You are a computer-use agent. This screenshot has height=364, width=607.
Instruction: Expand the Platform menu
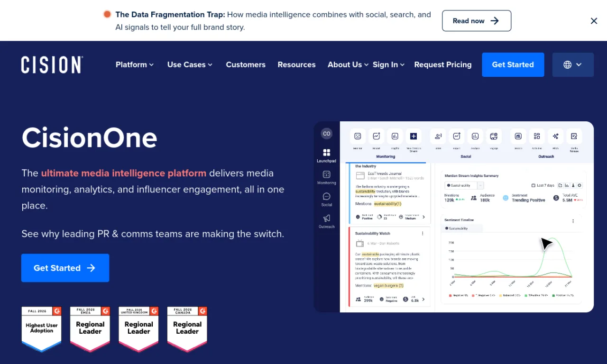click(x=135, y=64)
